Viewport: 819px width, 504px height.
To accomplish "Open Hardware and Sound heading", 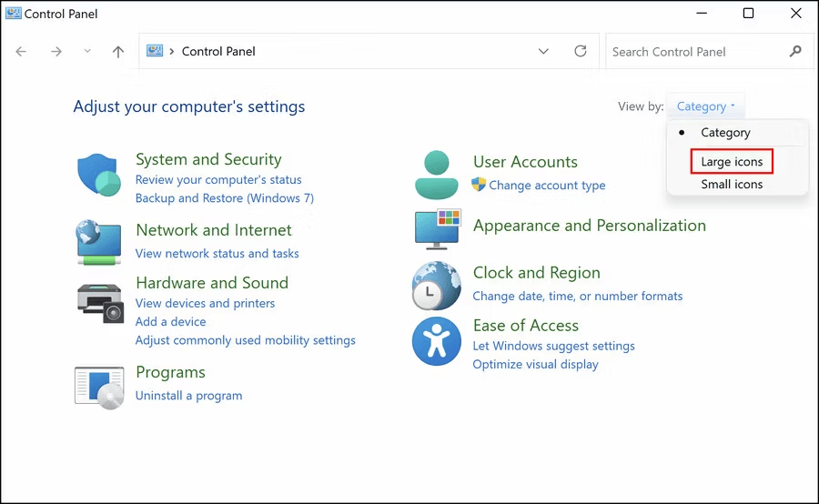I will click(x=212, y=283).
